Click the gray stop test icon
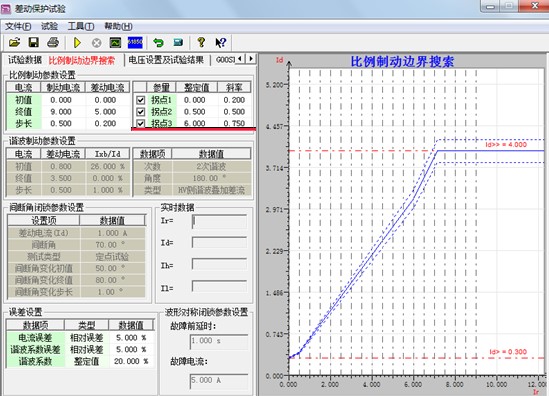Screen dimensions: 549x396 coord(96,43)
